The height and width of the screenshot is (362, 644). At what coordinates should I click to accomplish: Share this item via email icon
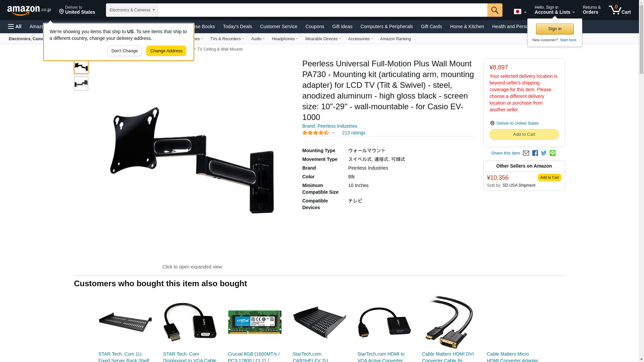pos(526,153)
